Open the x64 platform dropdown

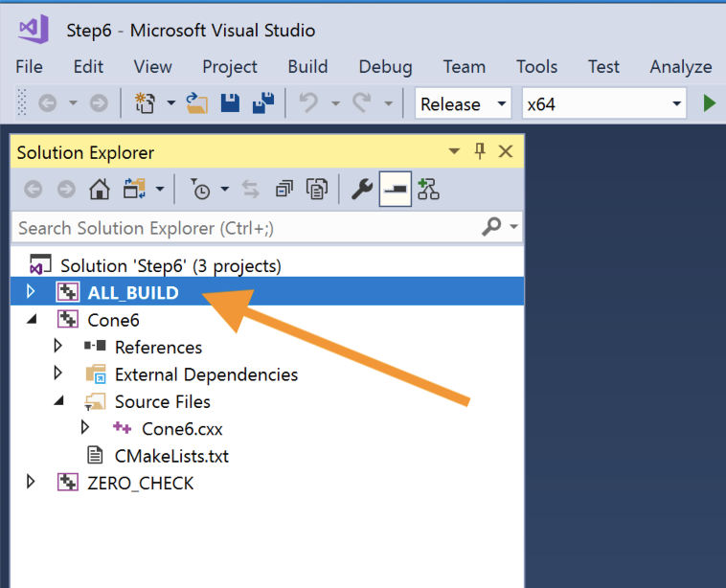(604, 104)
